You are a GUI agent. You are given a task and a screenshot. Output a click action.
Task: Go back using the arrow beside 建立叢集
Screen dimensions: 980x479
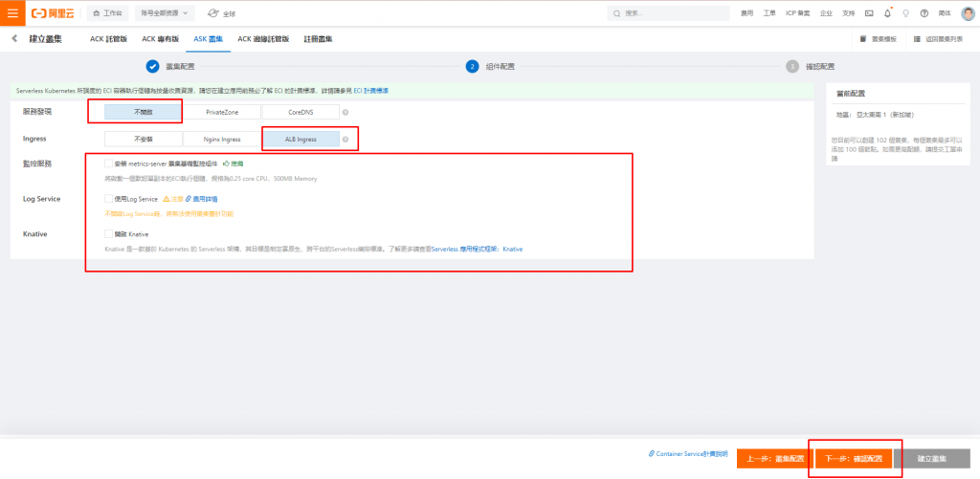coord(14,38)
